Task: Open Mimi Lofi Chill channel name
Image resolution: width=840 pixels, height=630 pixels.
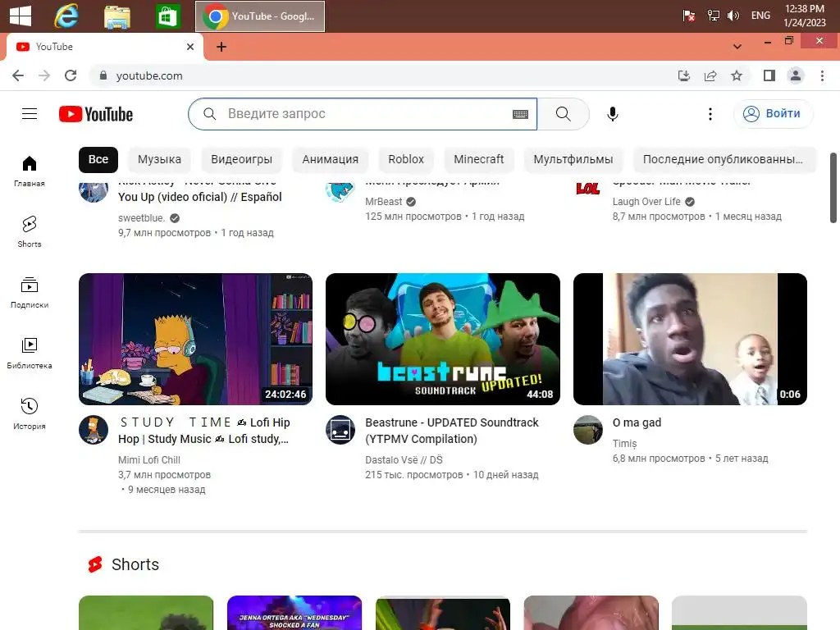Action: point(149,459)
